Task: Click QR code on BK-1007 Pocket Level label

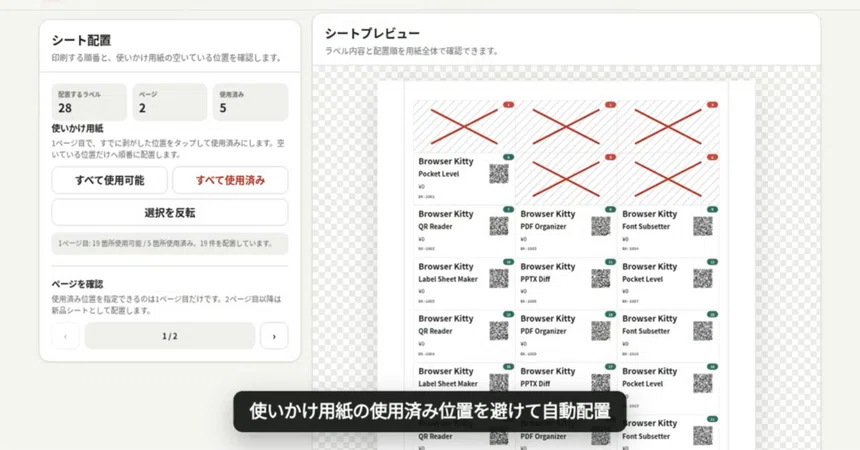Action: [703, 279]
